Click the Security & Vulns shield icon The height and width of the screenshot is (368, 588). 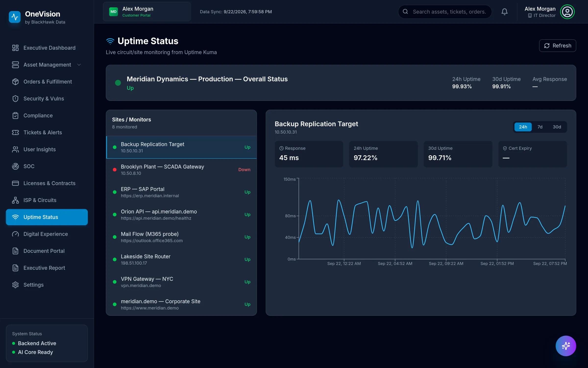15,99
